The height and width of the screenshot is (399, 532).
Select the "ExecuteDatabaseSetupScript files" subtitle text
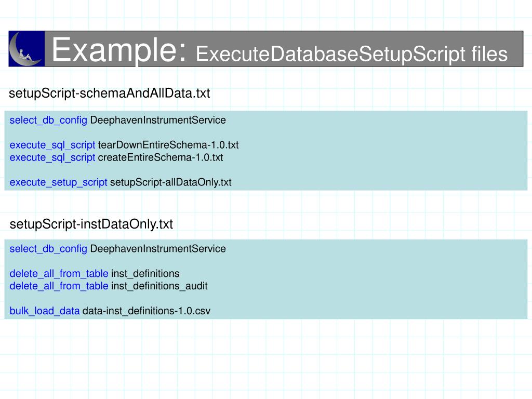pyautogui.click(x=351, y=54)
